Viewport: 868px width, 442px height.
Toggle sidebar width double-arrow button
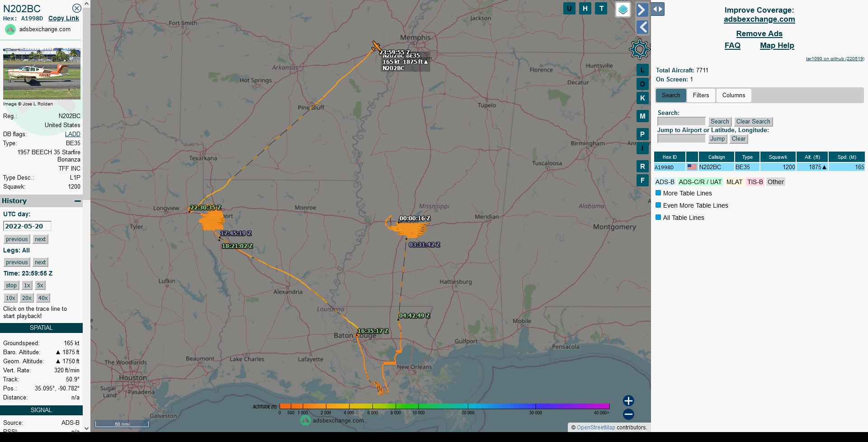[658, 9]
